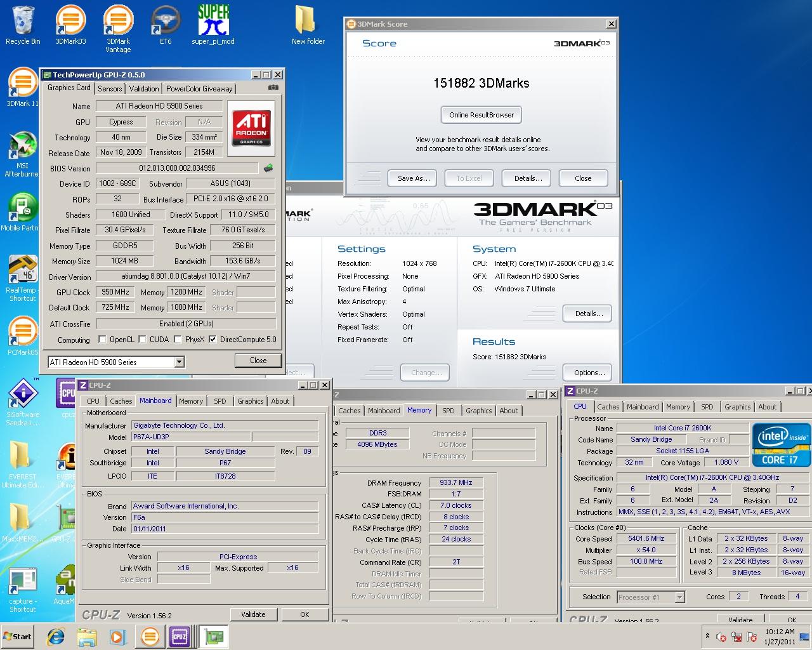Launch the RealTemp shortcut icon

(22, 278)
